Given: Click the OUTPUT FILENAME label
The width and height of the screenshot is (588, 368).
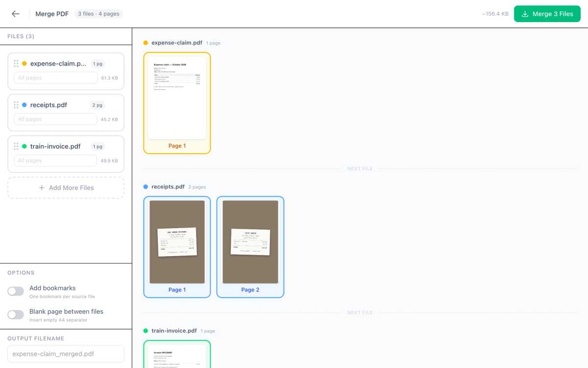Looking at the screenshot, I should pos(36,339).
